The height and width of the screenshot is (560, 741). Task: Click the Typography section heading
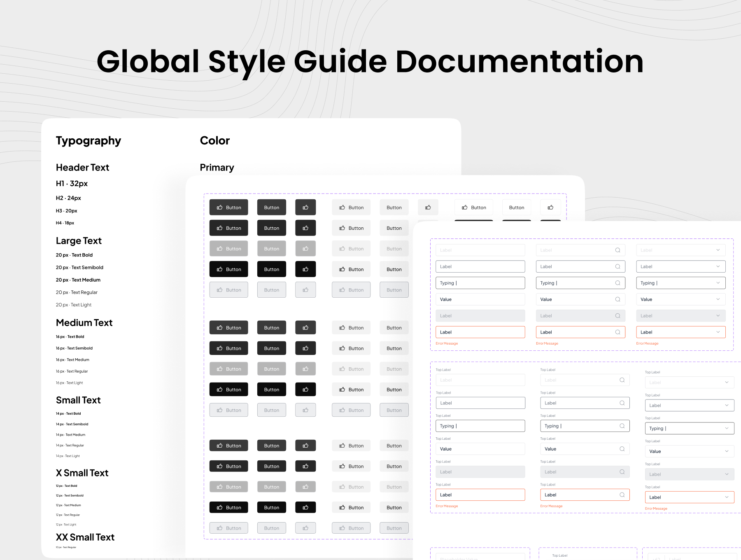click(89, 141)
